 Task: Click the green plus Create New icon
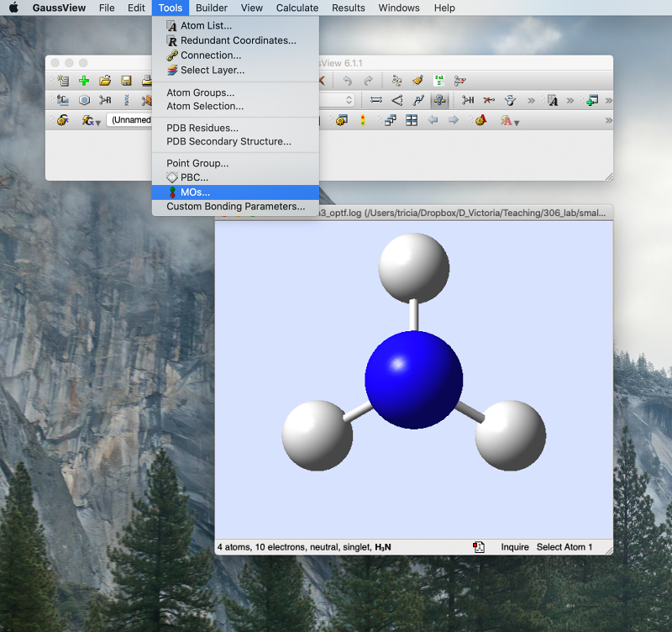(84, 81)
